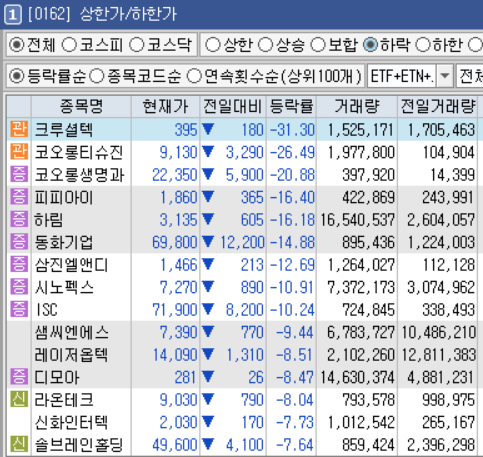
Task: Select stock name 삼진엘앤디
Action: (72, 265)
